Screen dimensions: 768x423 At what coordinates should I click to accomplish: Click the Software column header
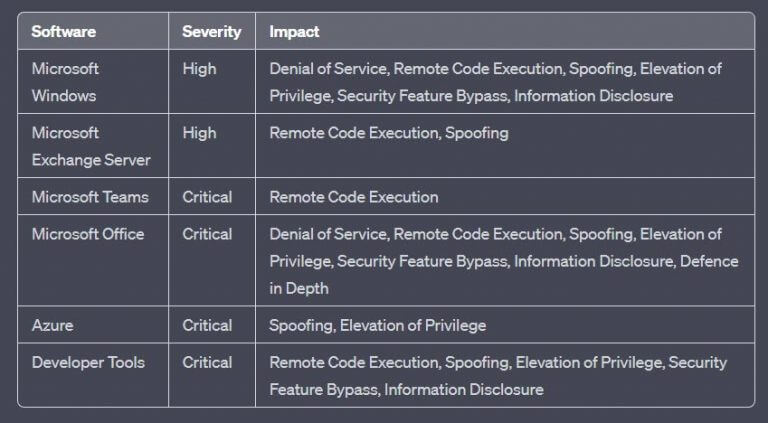[64, 31]
